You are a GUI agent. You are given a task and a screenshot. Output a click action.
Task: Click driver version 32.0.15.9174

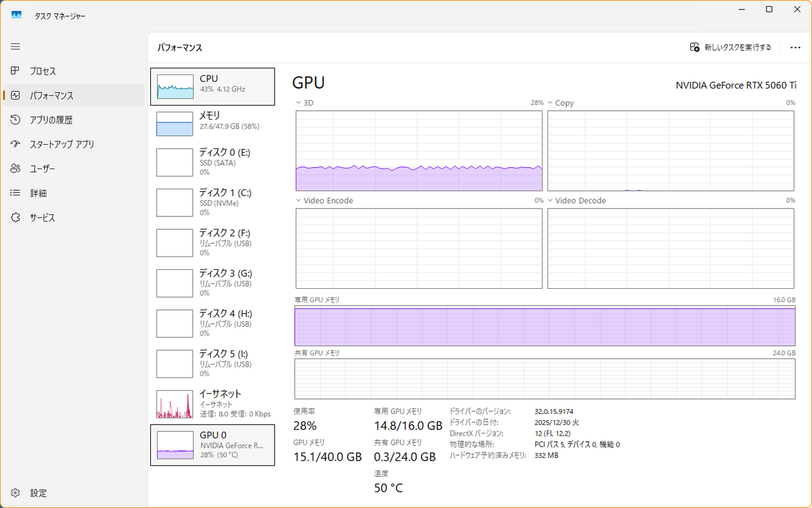[x=554, y=411]
